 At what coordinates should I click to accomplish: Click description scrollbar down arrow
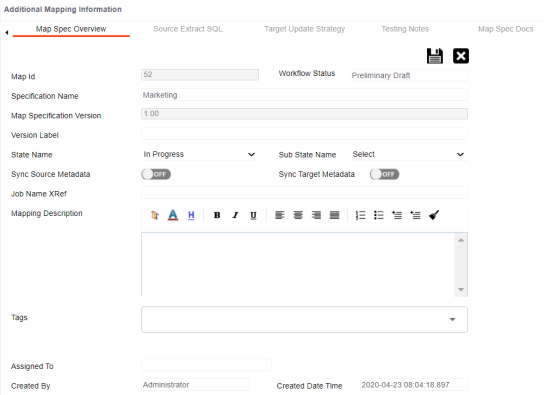(x=461, y=290)
